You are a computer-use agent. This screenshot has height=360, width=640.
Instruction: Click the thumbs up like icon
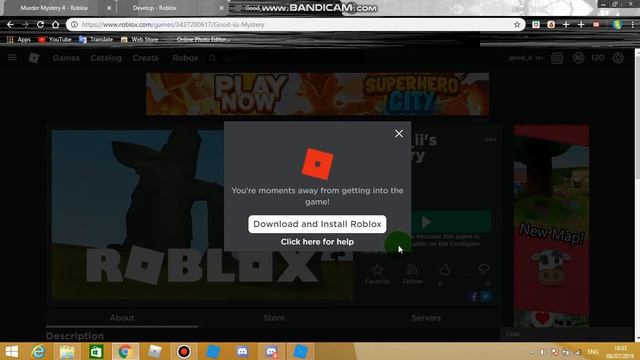click(445, 270)
